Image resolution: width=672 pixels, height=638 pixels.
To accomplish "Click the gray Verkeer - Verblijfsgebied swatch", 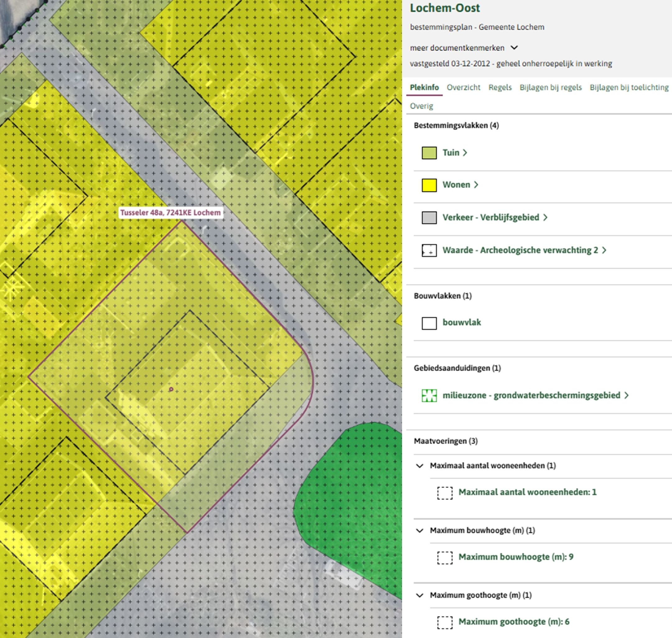I will tap(429, 218).
